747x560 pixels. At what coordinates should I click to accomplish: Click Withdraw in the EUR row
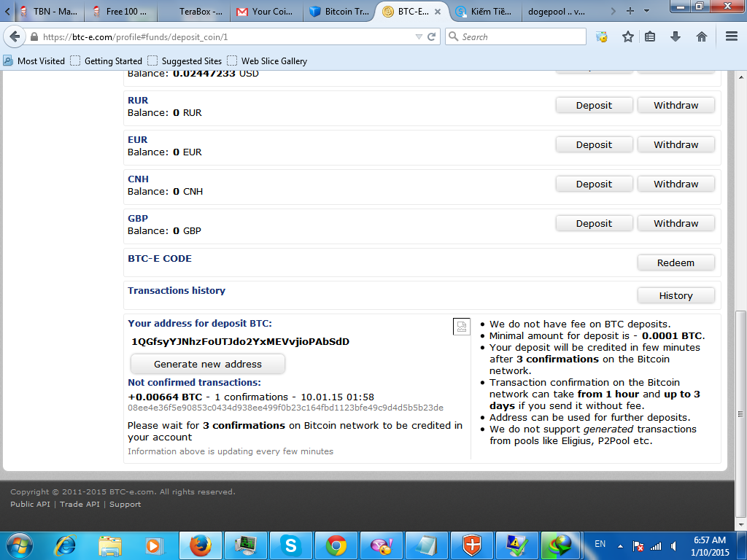click(x=676, y=145)
